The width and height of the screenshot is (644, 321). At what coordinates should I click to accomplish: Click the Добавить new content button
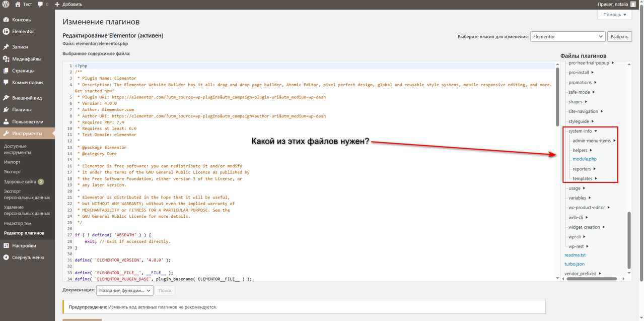(69, 4)
